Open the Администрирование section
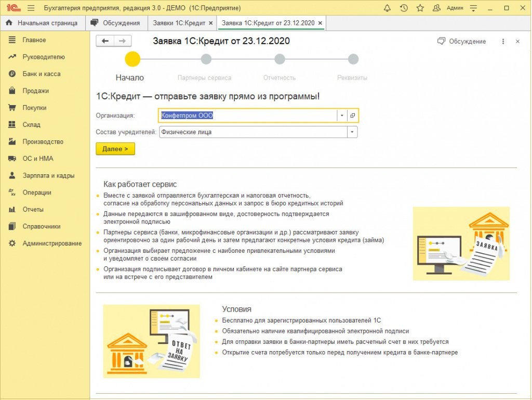 [52, 243]
